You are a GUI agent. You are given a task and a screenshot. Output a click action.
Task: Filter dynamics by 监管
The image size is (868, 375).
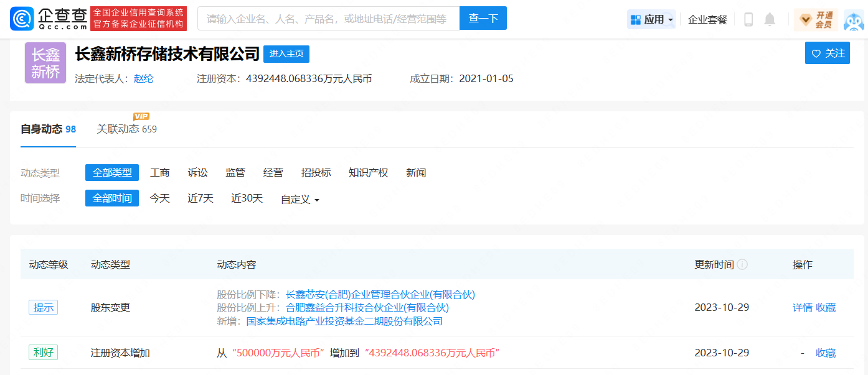pos(235,172)
